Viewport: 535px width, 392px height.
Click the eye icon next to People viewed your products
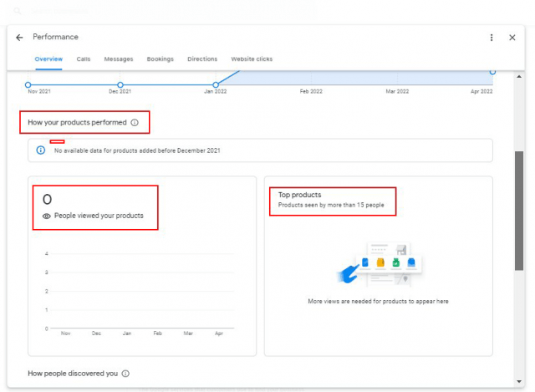coord(47,216)
